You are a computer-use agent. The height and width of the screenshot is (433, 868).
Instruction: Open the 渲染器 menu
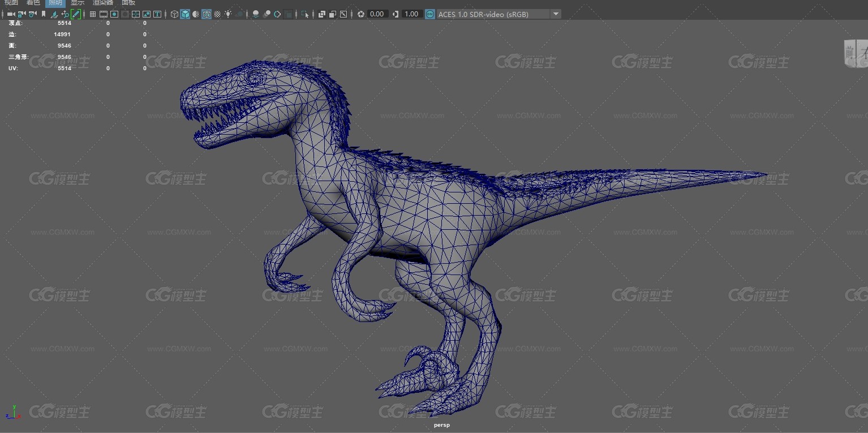103,3
